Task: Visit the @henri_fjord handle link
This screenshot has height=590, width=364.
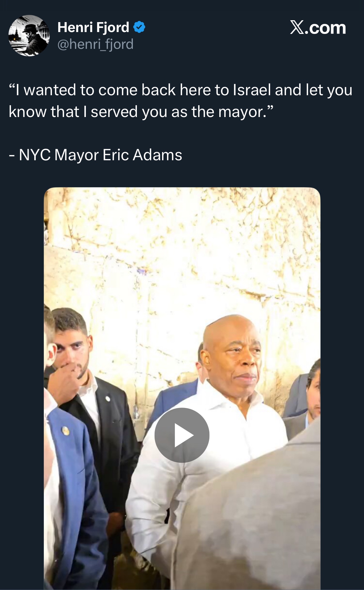Action: [x=96, y=44]
